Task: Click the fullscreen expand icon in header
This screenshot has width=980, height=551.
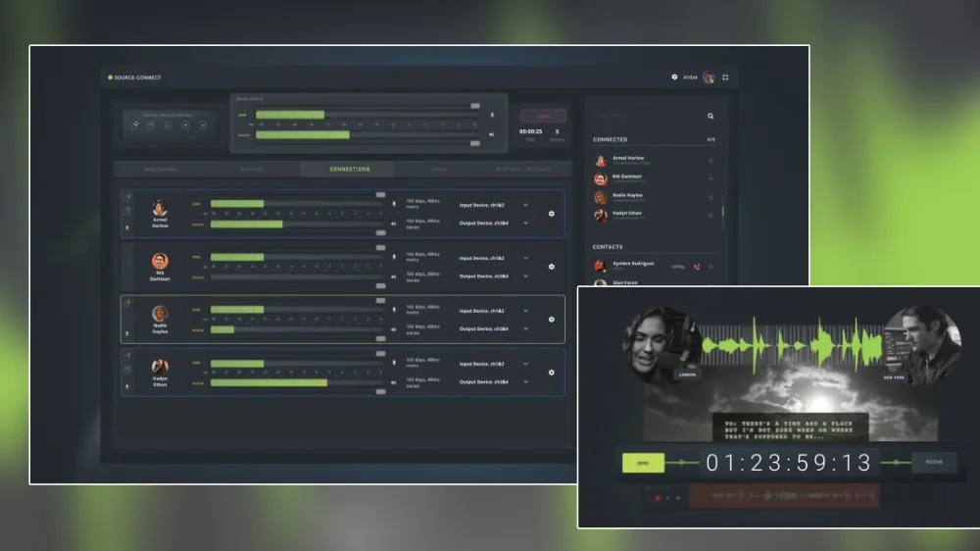Action: (x=725, y=76)
